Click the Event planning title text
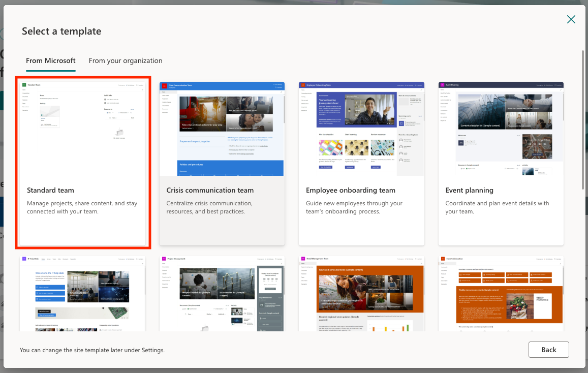Viewport: 588px width, 373px height. [469, 190]
